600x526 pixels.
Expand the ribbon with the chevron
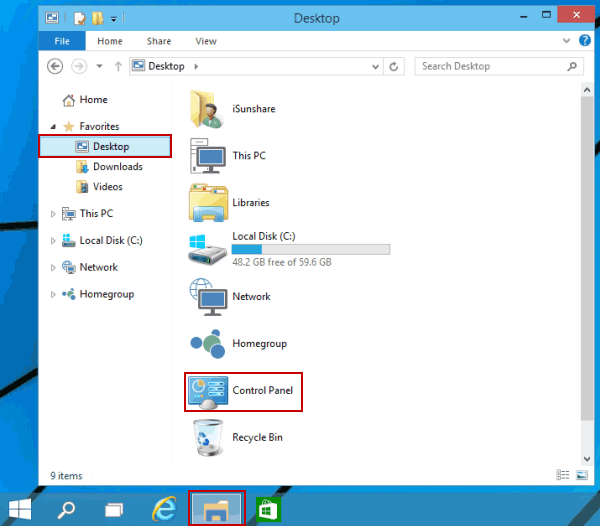(566, 41)
